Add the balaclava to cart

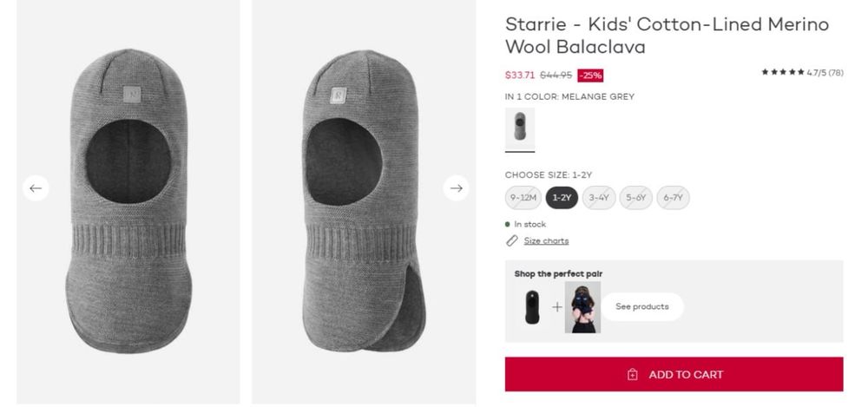coord(674,374)
